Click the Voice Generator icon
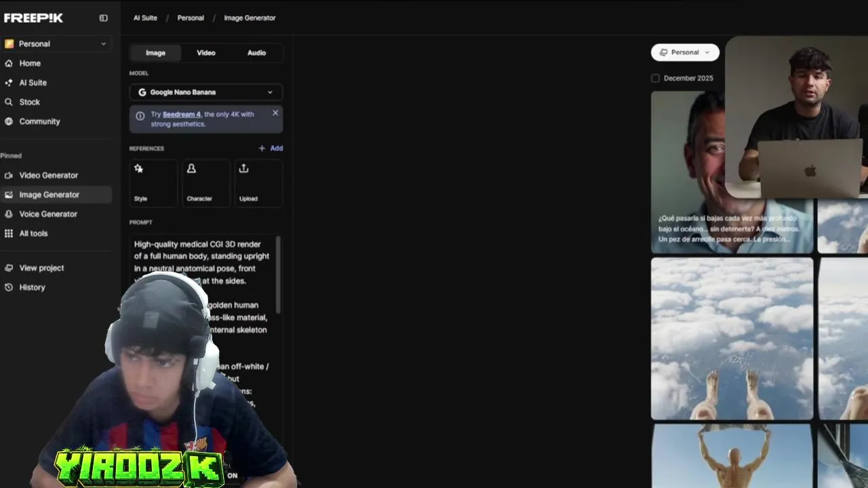Image resolution: width=868 pixels, height=488 pixels. coord(9,213)
